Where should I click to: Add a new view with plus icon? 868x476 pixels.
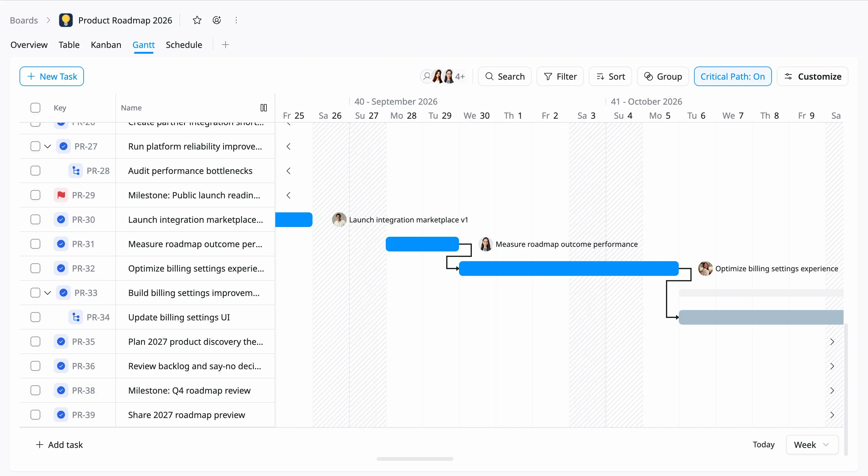[226, 45]
